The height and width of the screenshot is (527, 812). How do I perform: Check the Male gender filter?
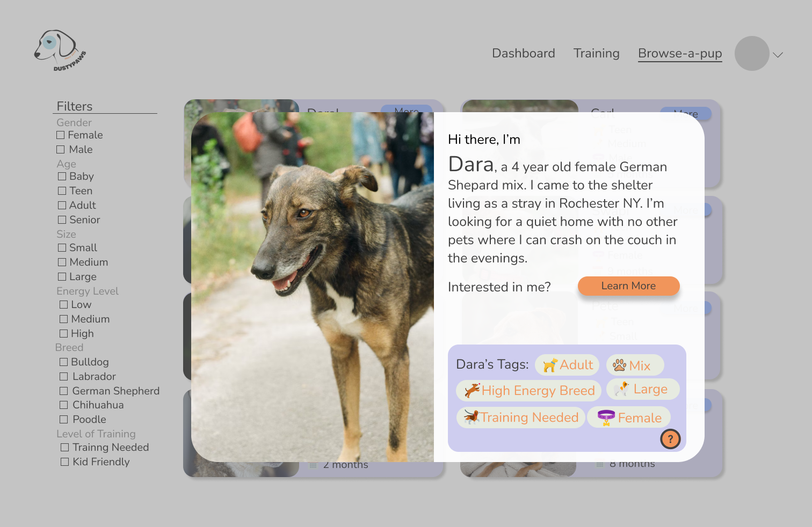point(61,150)
